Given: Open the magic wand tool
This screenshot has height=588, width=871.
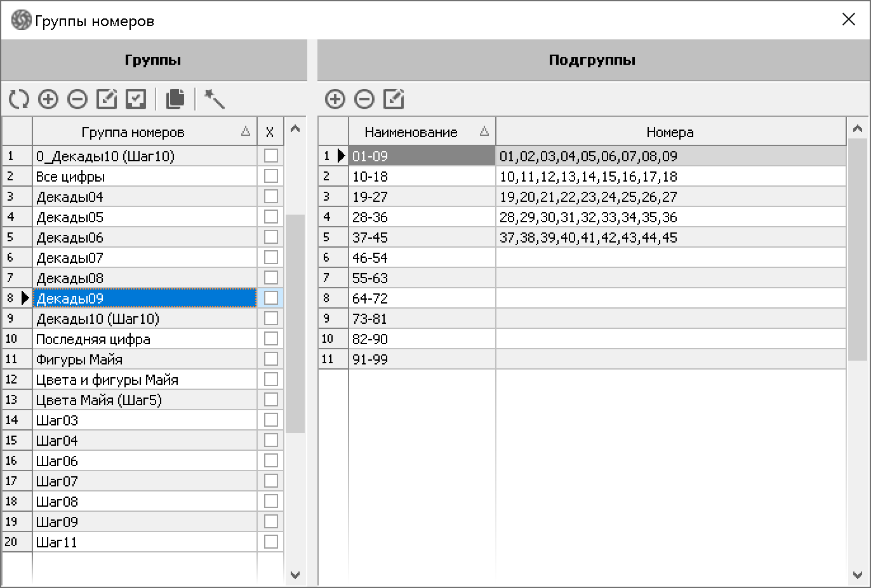Looking at the screenshot, I should click(x=215, y=99).
